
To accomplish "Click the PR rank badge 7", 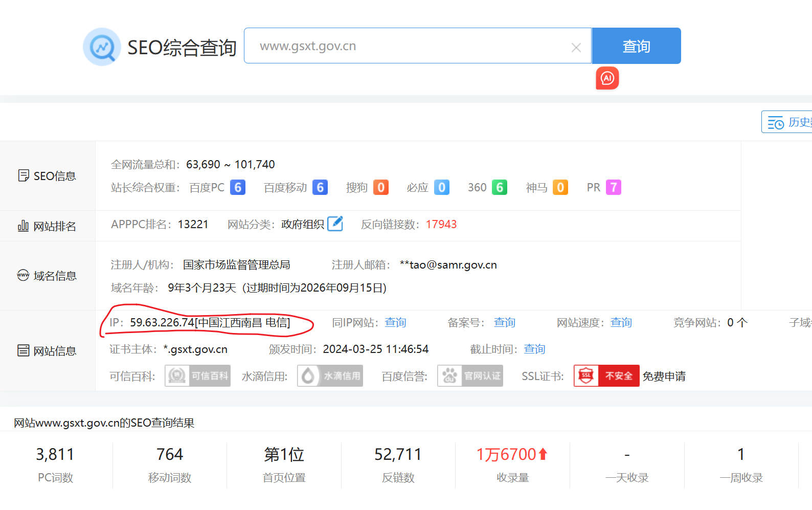I will click(613, 187).
